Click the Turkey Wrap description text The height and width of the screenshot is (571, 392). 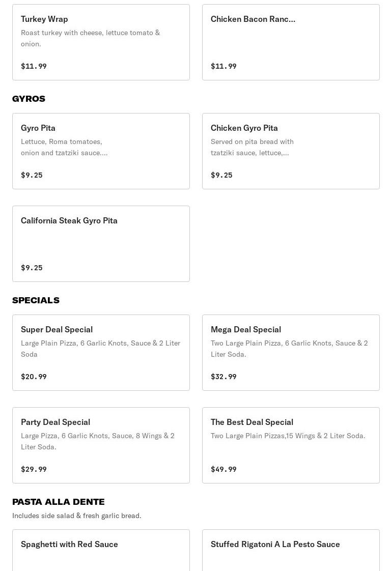point(90,38)
